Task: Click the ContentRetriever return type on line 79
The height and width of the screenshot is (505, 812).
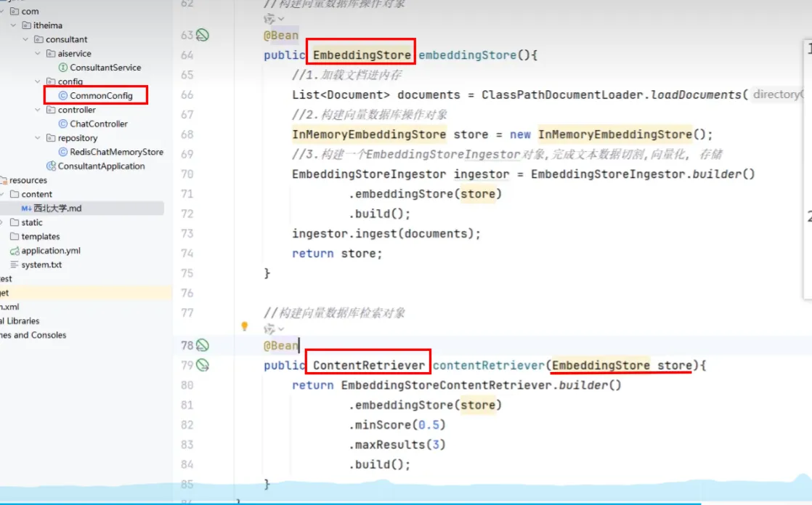Action: click(x=368, y=365)
